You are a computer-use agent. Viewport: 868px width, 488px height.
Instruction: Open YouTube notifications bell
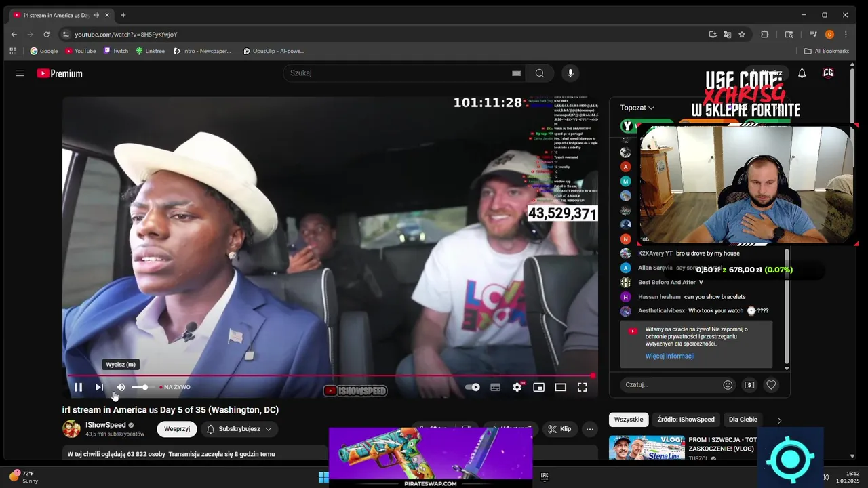click(x=802, y=73)
